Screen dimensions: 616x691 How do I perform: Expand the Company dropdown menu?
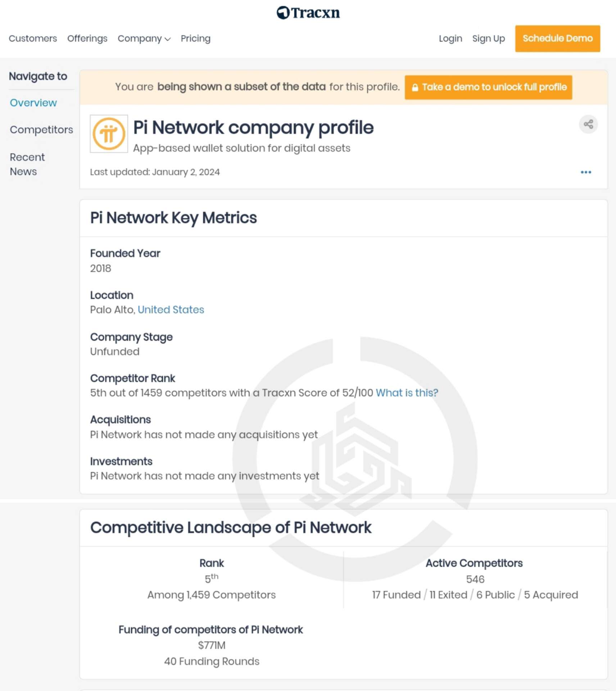click(x=144, y=39)
